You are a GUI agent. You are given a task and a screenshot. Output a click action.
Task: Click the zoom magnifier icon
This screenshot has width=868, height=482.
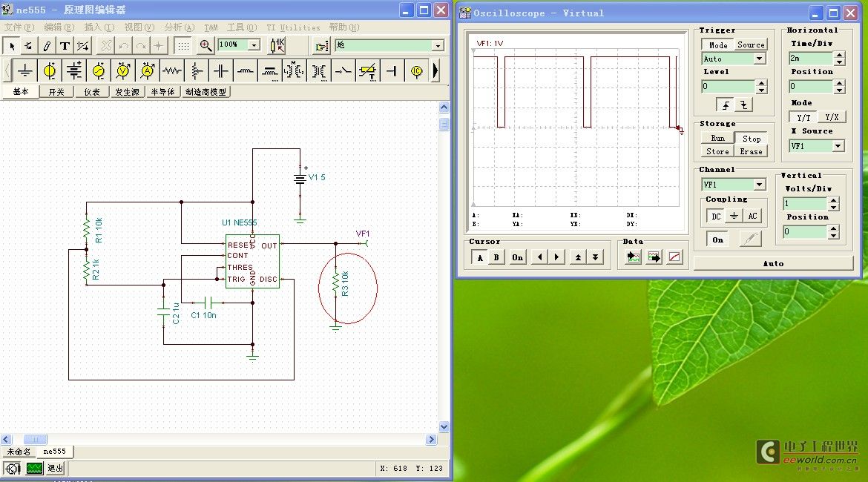206,45
